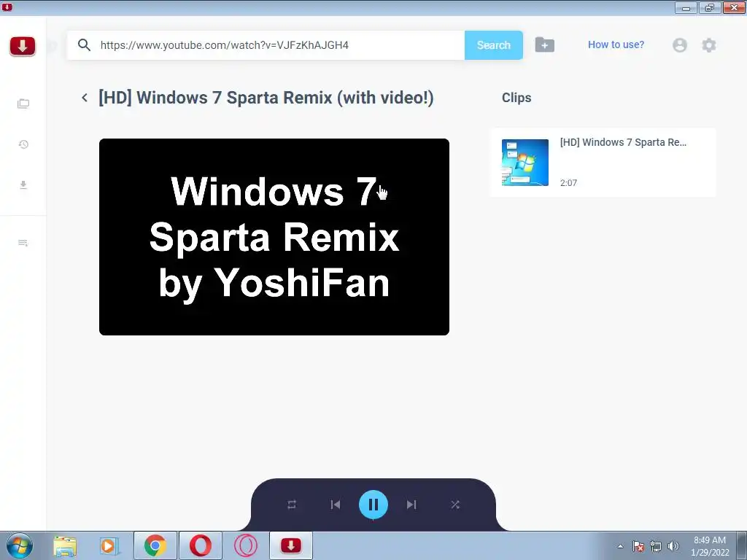The width and height of the screenshot is (747, 560).
Task: Show hidden tray icons arrow
Action: [620, 546]
